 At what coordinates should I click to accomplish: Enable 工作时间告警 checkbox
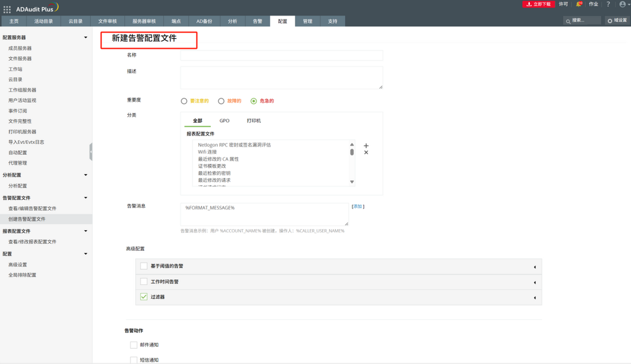tap(144, 281)
